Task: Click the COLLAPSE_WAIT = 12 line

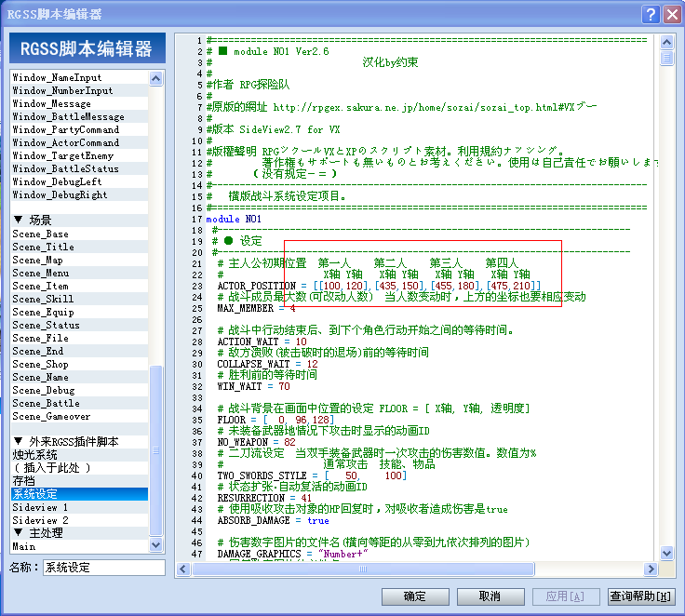Action: click(267, 364)
